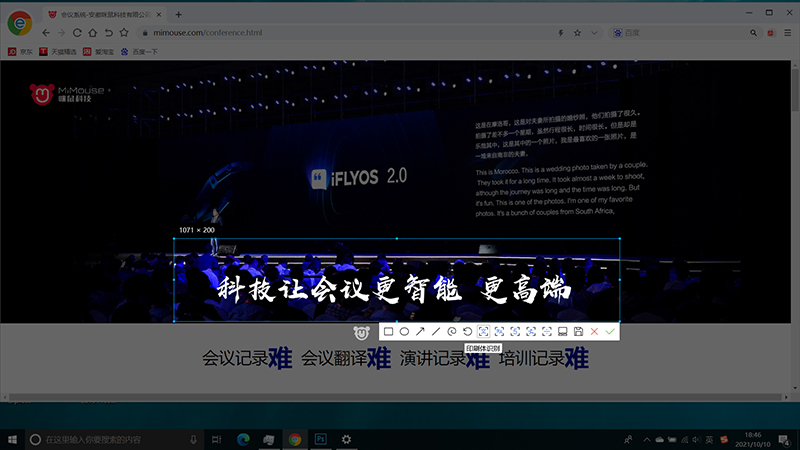This screenshot has height=450, width=800.
Task: Select the ellipse annotation tool
Action: pyautogui.click(x=404, y=332)
